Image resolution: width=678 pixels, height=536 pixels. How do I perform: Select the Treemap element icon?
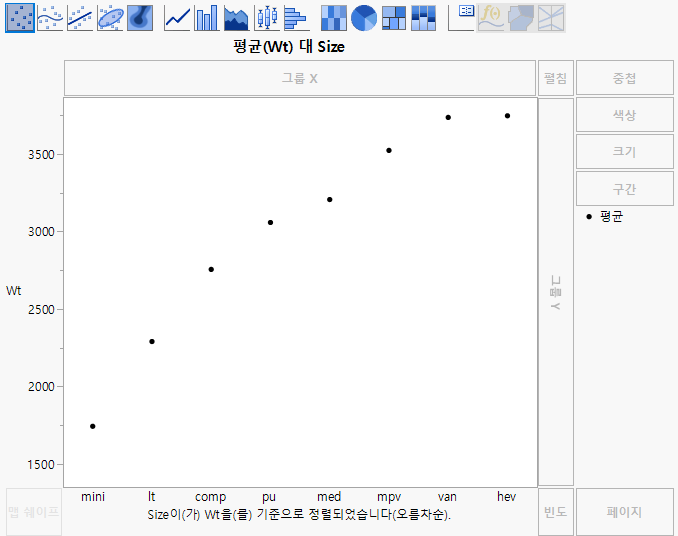[x=394, y=18]
